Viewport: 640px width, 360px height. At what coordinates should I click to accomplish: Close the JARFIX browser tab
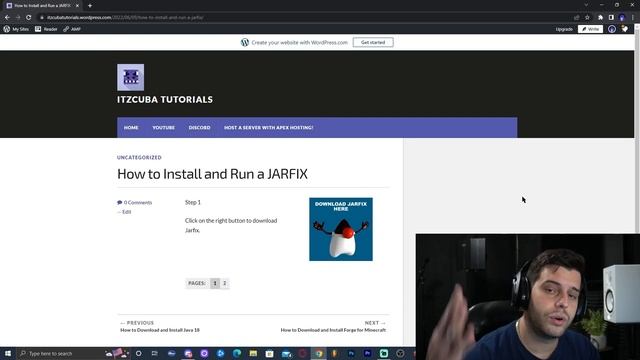coord(77,6)
